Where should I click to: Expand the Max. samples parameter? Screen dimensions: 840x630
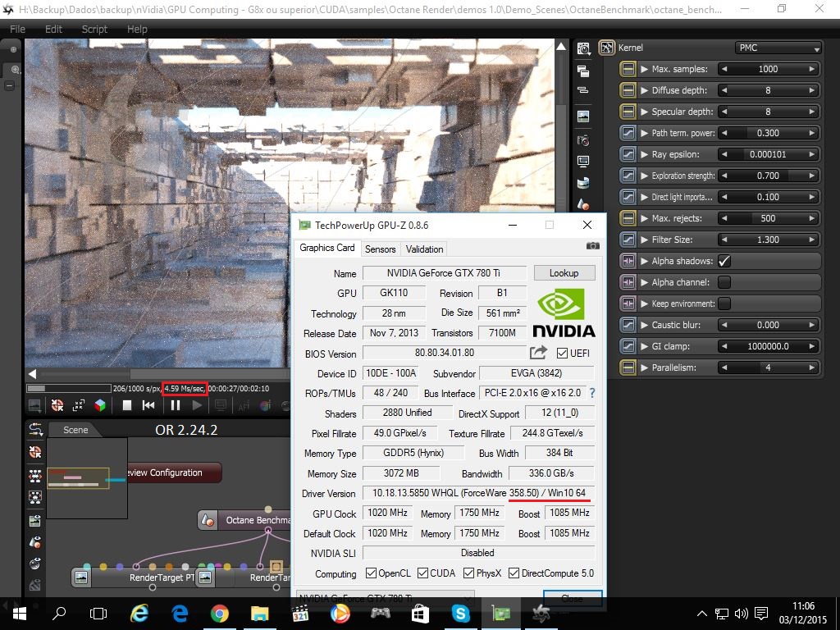[x=645, y=69]
